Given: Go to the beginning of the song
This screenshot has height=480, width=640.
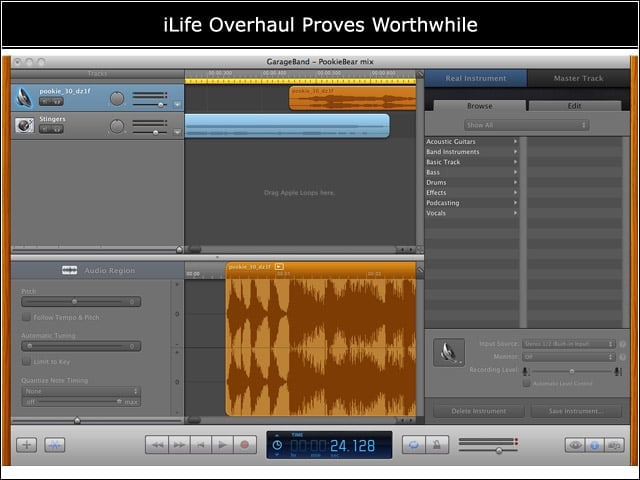Looking at the screenshot, I should click(x=200, y=444).
